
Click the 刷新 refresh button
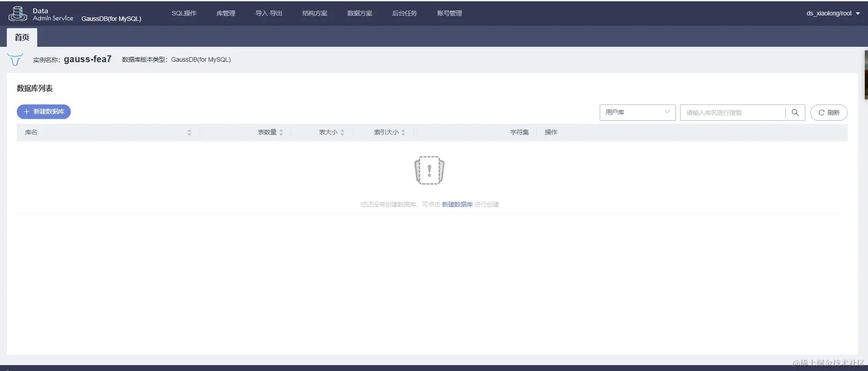click(829, 113)
